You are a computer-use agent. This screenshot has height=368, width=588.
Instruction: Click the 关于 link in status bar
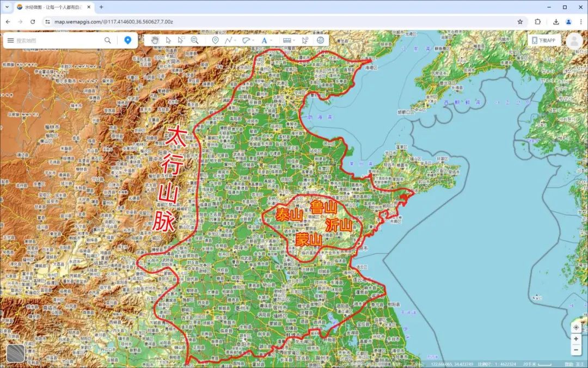pos(579,364)
